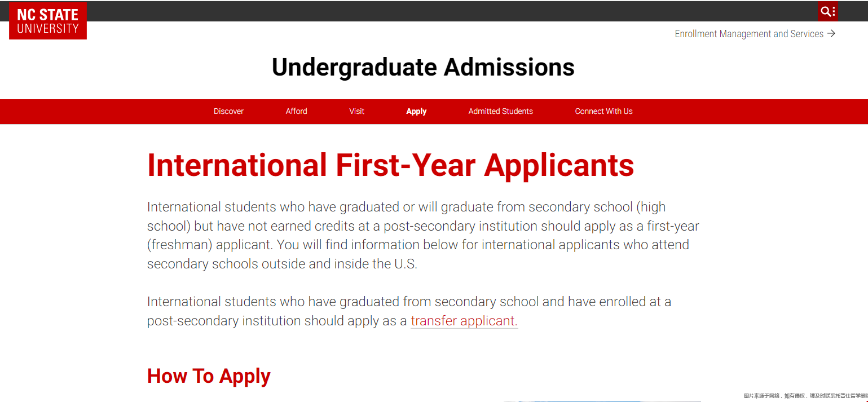
Task: Choose Connect With Us in navigation
Action: [603, 112]
